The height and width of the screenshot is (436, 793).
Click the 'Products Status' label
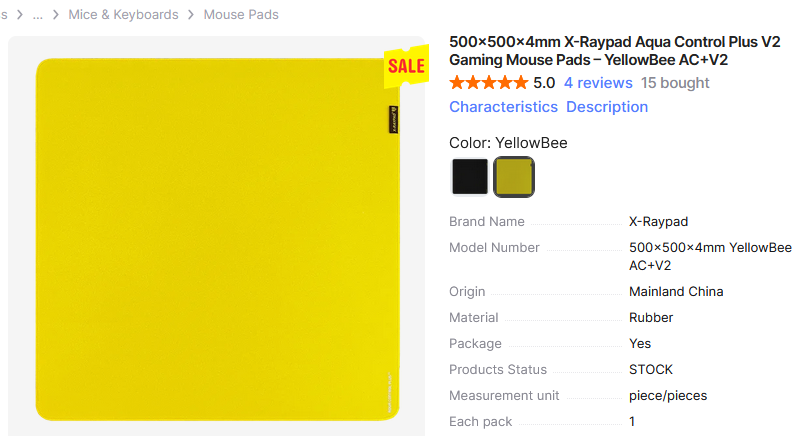(498, 370)
